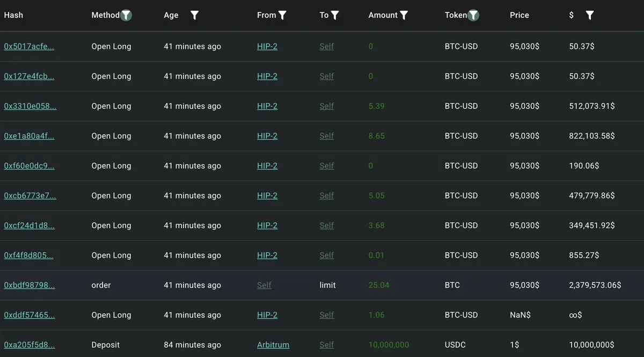Click the Amount filter funnel icon

(x=404, y=16)
